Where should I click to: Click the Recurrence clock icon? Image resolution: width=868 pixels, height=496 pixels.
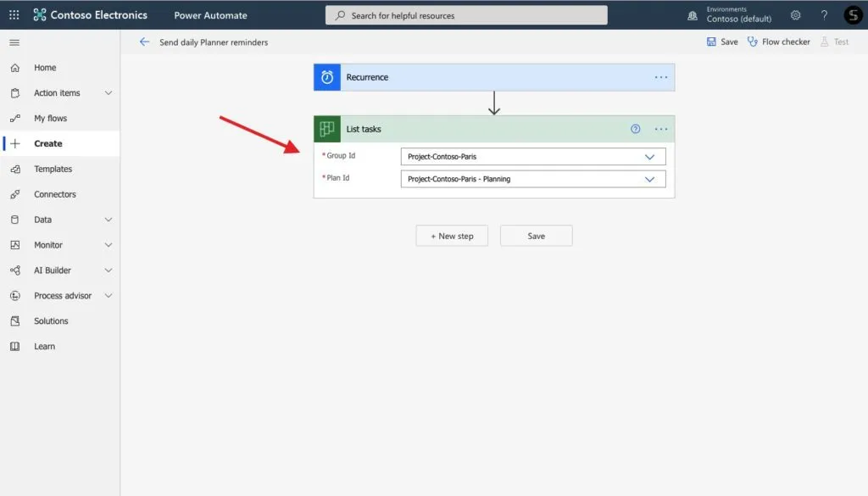(x=327, y=77)
